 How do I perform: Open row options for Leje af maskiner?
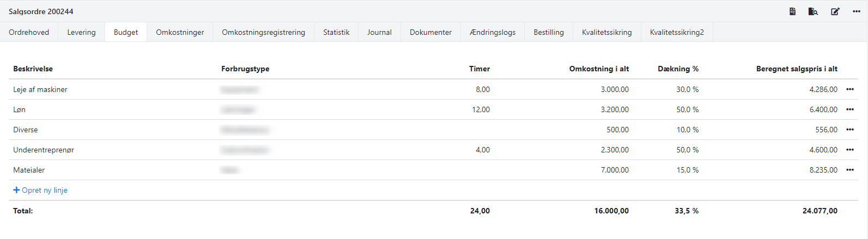pyautogui.click(x=849, y=89)
